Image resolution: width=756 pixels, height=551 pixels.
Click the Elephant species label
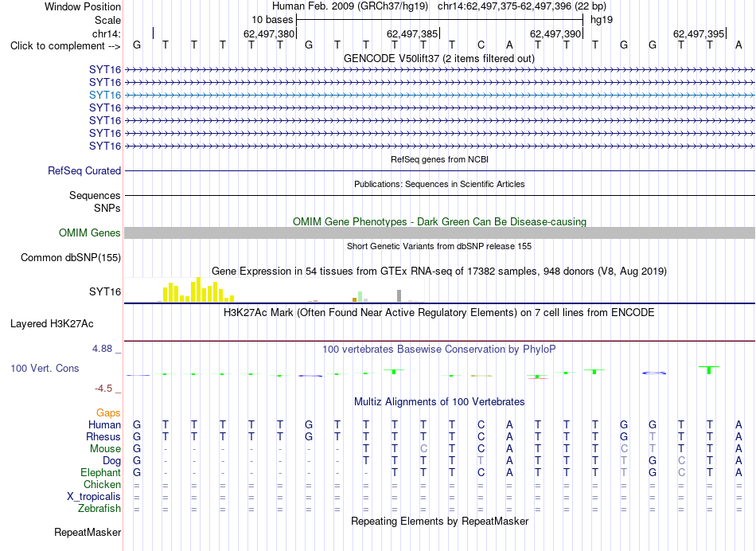101,473
